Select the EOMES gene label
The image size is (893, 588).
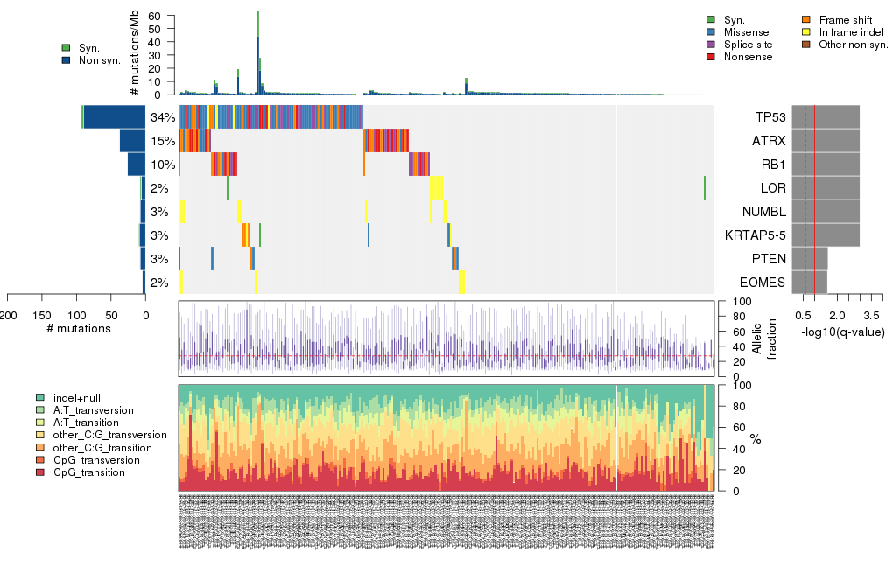763,283
